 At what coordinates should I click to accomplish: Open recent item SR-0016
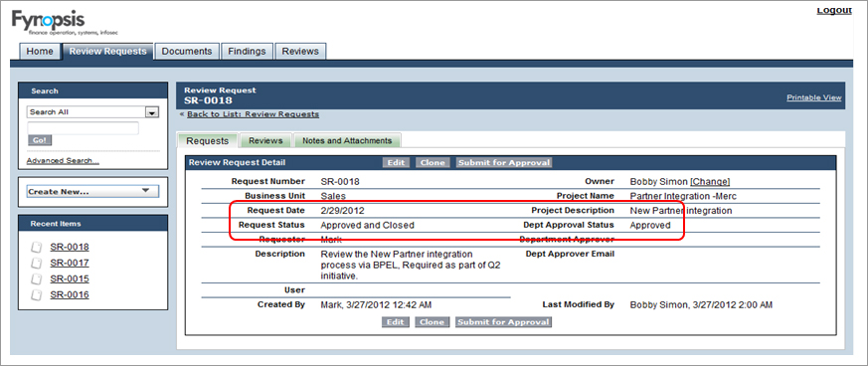[x=70, y=295]
